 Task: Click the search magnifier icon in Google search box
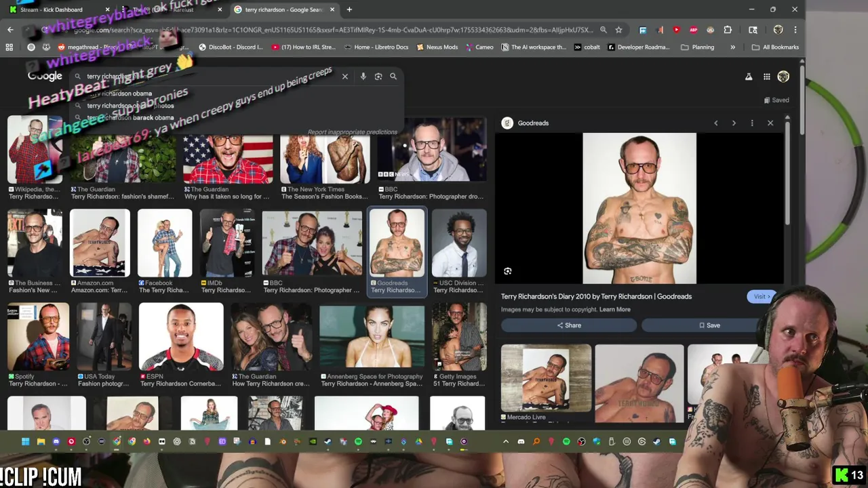[x=393, y=77]
